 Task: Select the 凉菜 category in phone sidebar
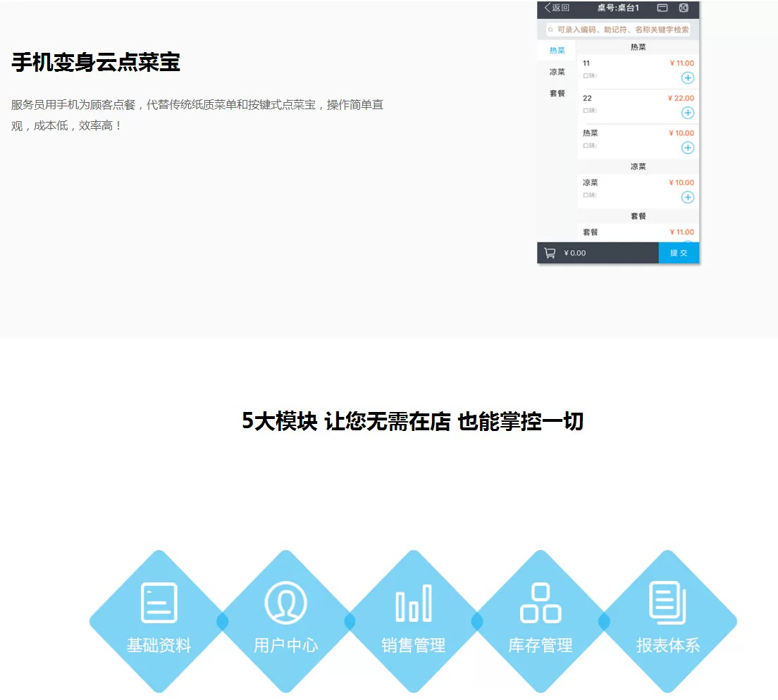click(x=557, y=72)
